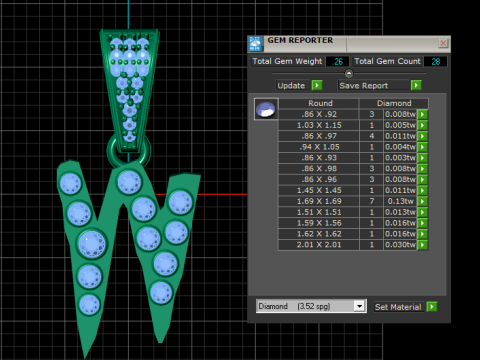480x360 pixels.
Task: Select the 1.03 X 1.15 size cell
Action: [319, 125]
